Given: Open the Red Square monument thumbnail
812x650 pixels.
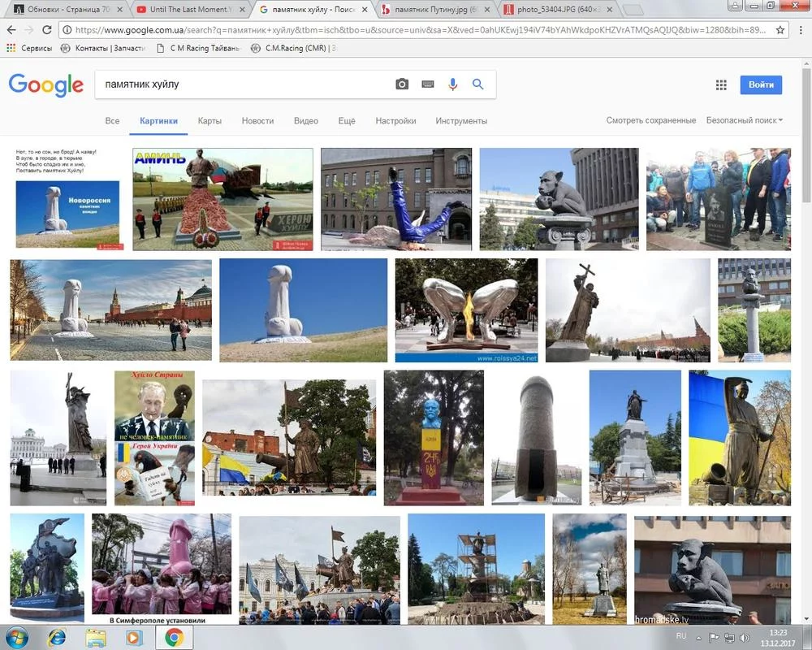Looking at the screenshot, I should (110, 310).
